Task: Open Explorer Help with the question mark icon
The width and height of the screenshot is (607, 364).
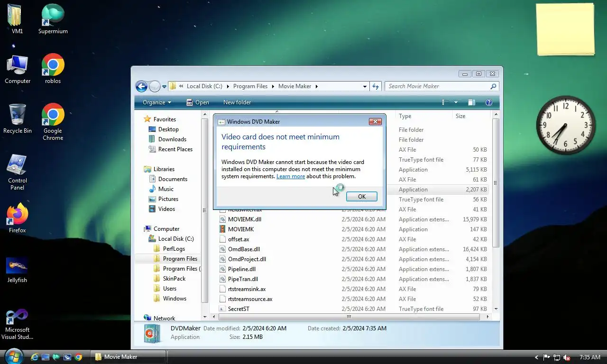Action: coord(489,102)
